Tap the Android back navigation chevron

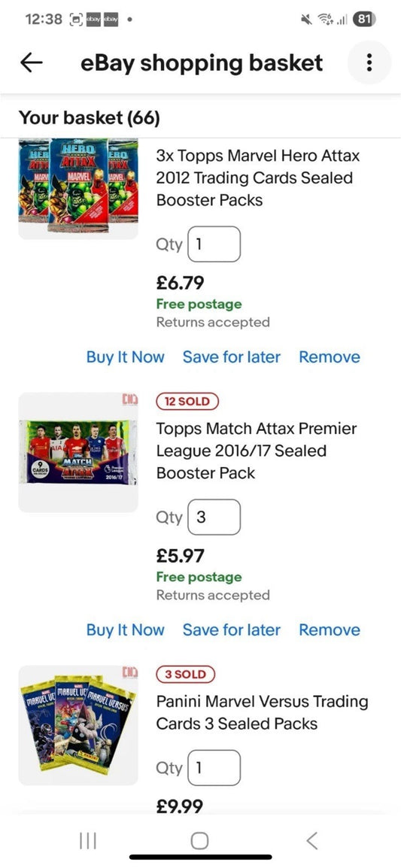pos(312,841)
